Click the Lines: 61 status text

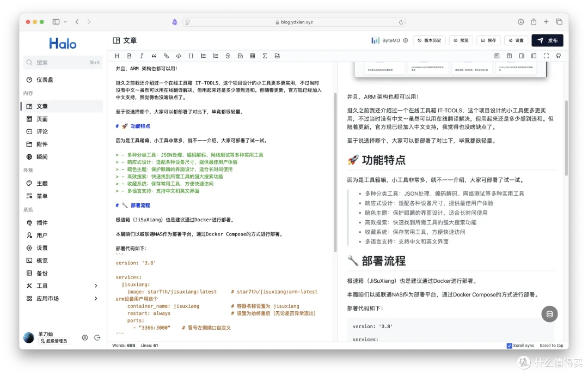149,346
